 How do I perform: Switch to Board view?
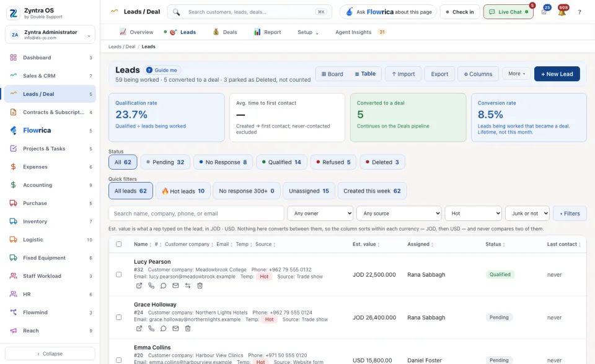pos(332,74)
